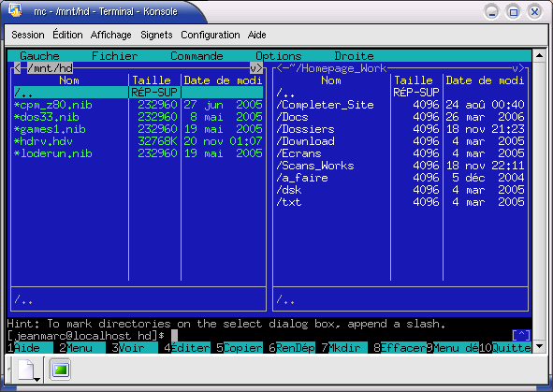Click the right panel history back arrow '<-'
This screenshot has width=553, height=392.
click(x=284, y=68)
